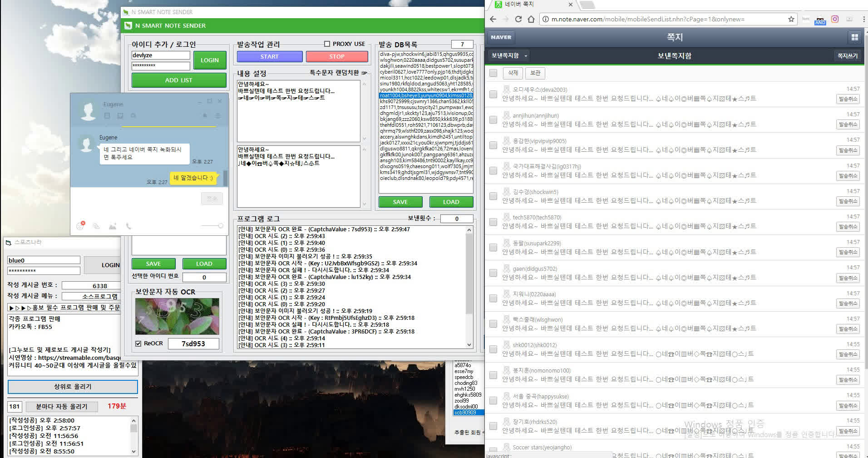Click Eugene's profile avatar in chat header
Viewport: 868px width, 458px height.
point(88,110)
